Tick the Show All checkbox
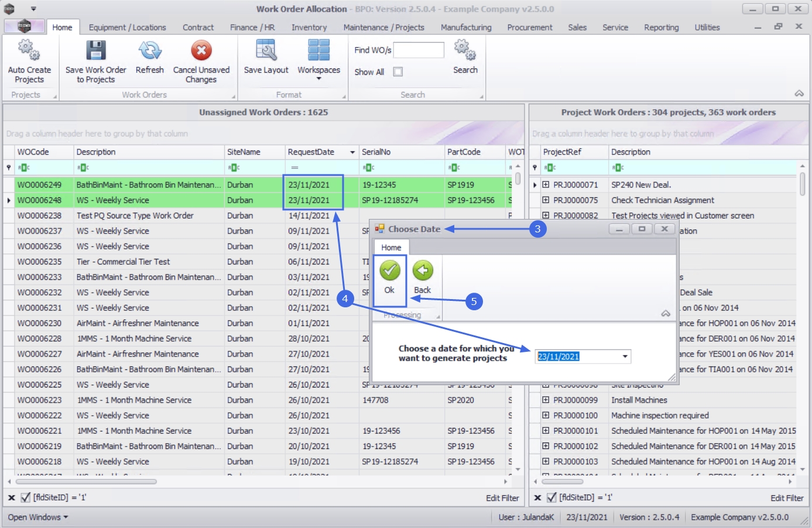The width and height of the screenshot is (812, 528). (398, 71)
